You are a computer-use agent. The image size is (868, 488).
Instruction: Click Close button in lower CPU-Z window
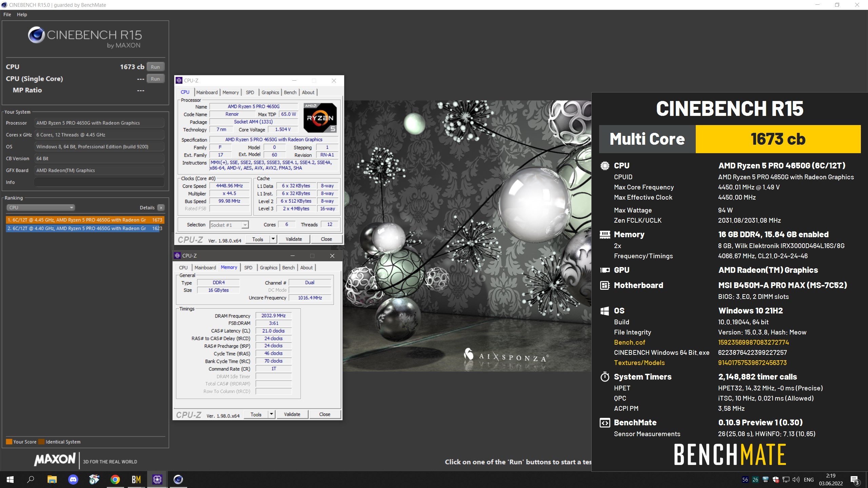324,414
